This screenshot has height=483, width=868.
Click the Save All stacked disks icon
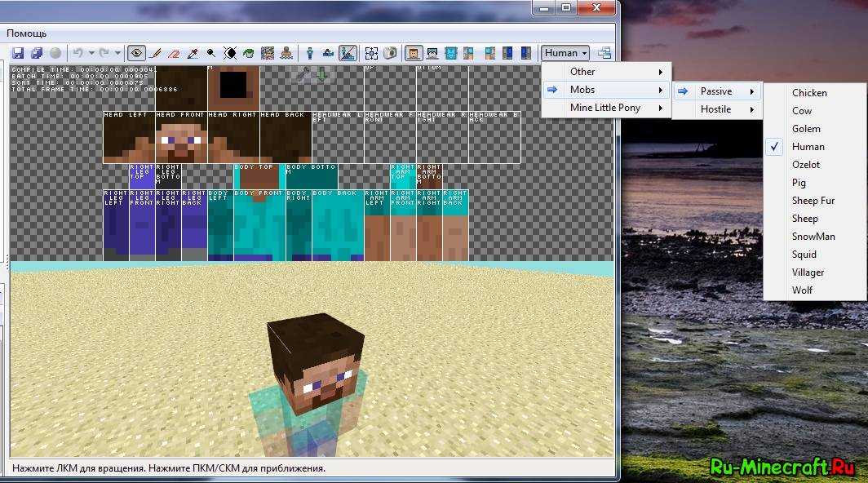click(37, 53)
